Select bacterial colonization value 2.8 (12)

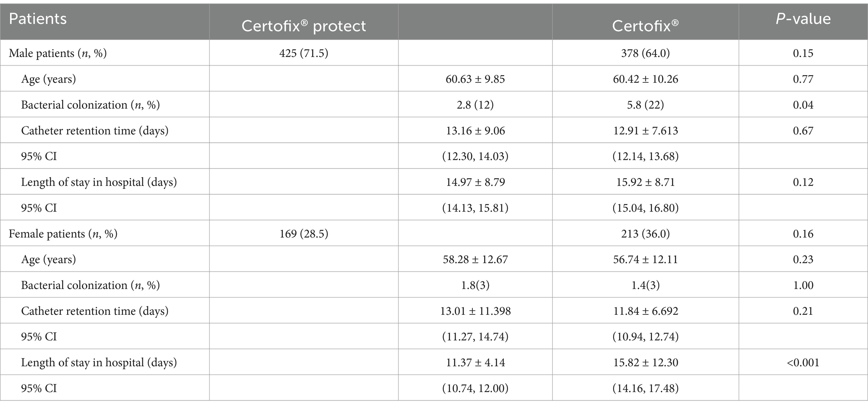(475, 105)
